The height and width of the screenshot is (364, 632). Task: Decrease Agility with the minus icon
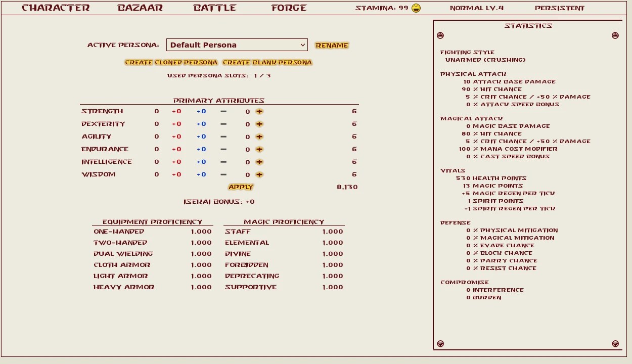tap(223, 136)
